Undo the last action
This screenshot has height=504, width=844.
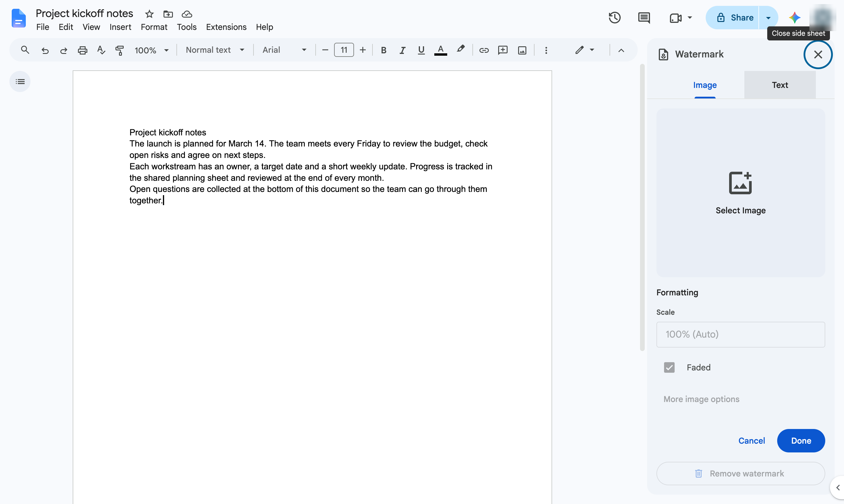[x=45, y=51]
